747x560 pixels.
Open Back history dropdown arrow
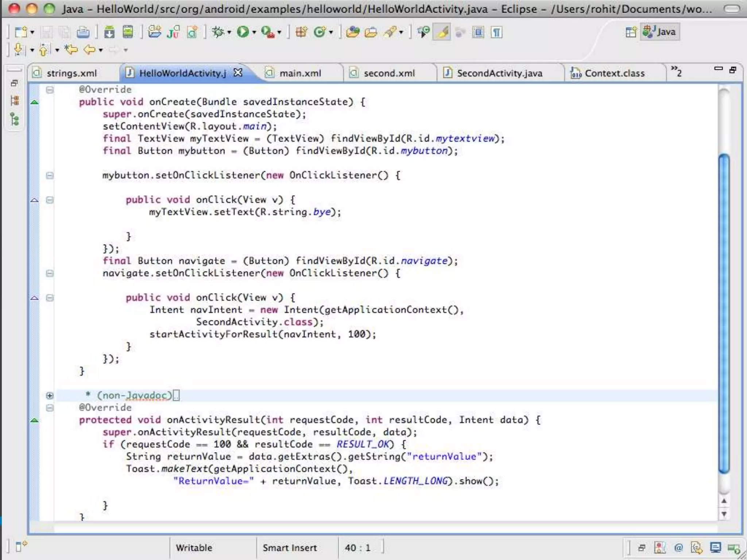coord(101,50)
